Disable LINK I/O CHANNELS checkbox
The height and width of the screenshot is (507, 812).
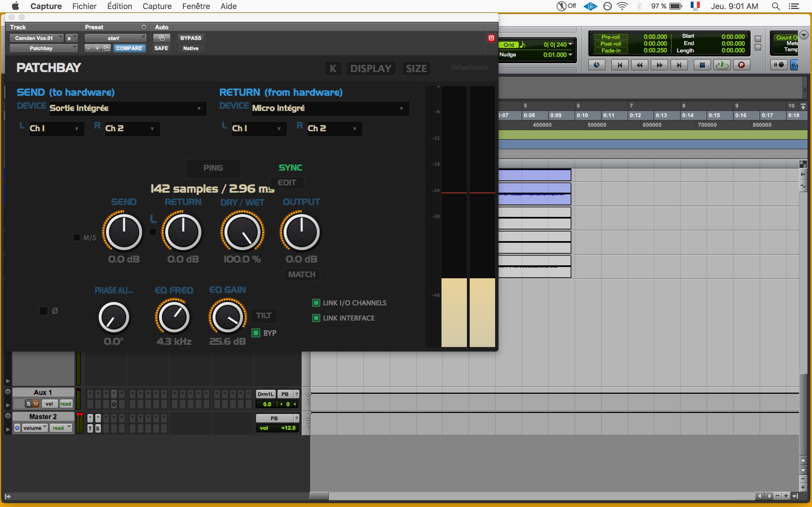(316, 303)
